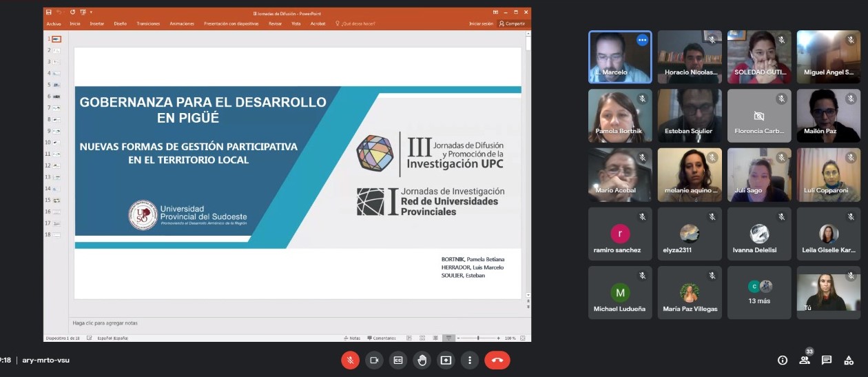Turn on closed captions
The height and width of the screenshot is (377, 868).
[x=398, y=360]
